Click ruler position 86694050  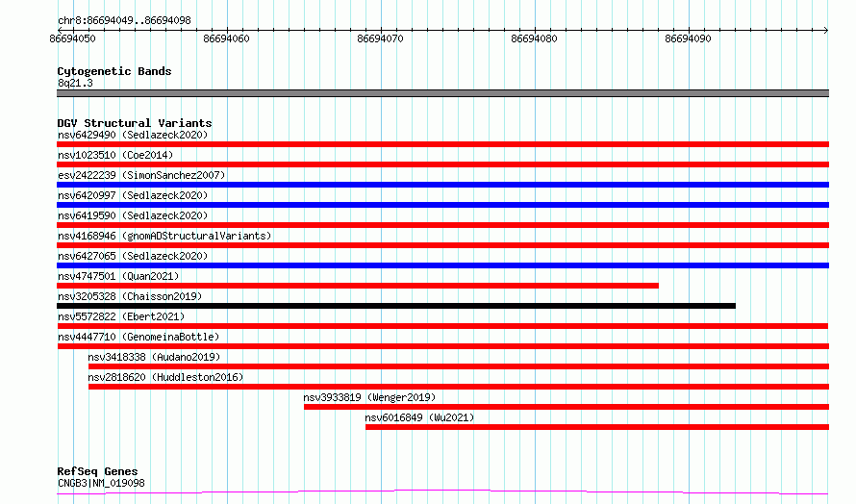pos(72,38)
